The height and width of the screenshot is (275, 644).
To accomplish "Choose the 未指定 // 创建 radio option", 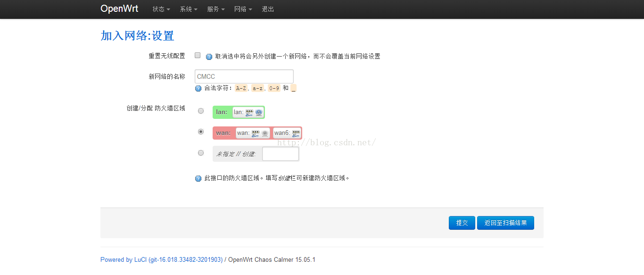I will pyautogui.click(x=201, y=153).
